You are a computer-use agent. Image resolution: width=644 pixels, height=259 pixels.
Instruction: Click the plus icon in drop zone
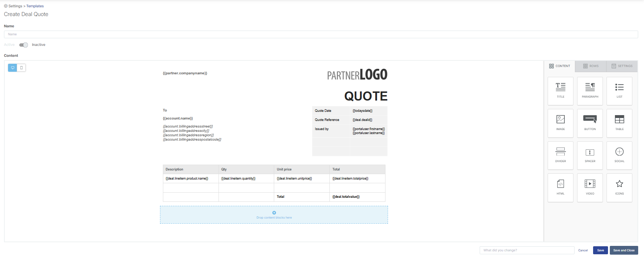tap(274, 213)
